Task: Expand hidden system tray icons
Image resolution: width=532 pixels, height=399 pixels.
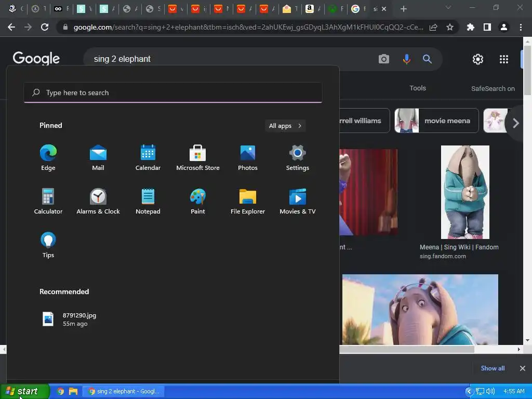Action: click(469, 391)
